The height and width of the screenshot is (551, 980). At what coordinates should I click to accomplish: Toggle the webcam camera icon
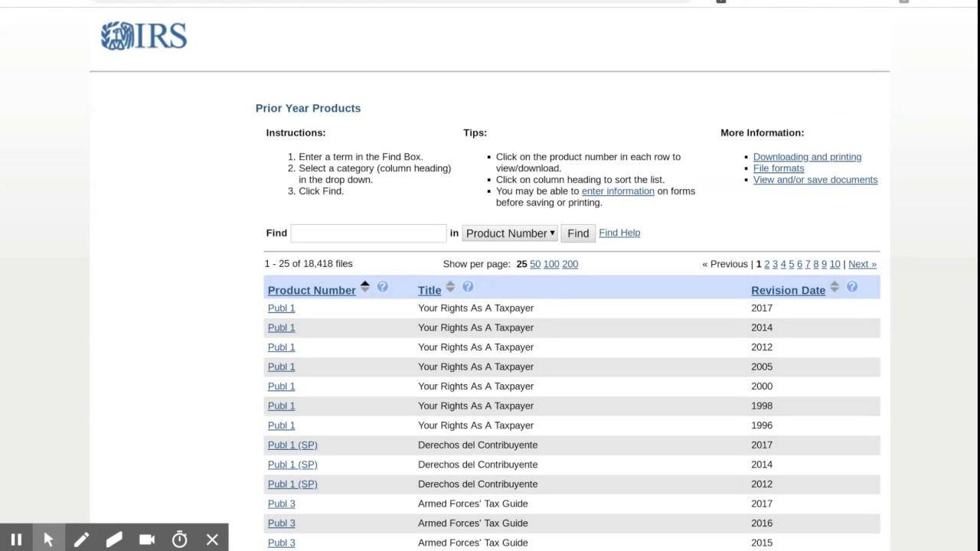pos(147,540)
